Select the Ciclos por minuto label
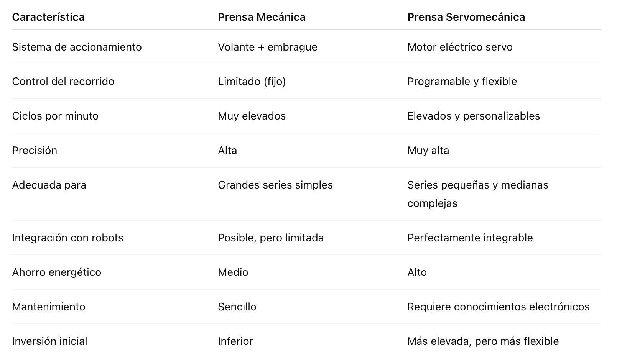 pos(55,116)
